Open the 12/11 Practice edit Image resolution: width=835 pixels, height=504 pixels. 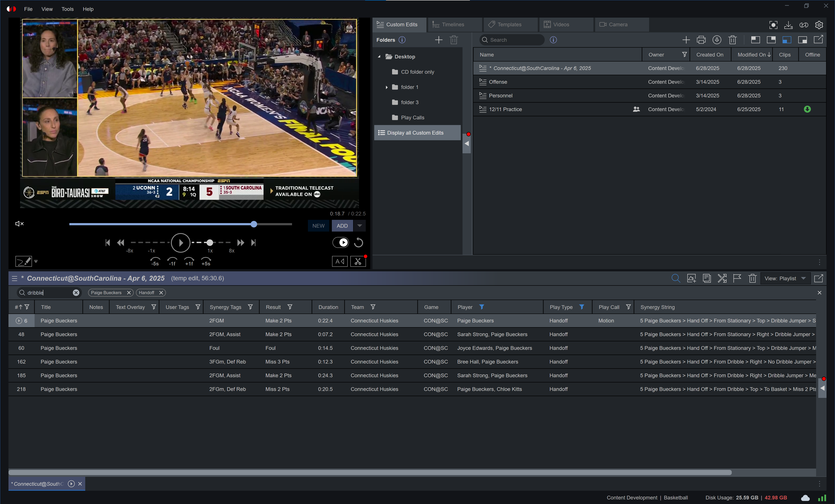click(x=649, y=109)
